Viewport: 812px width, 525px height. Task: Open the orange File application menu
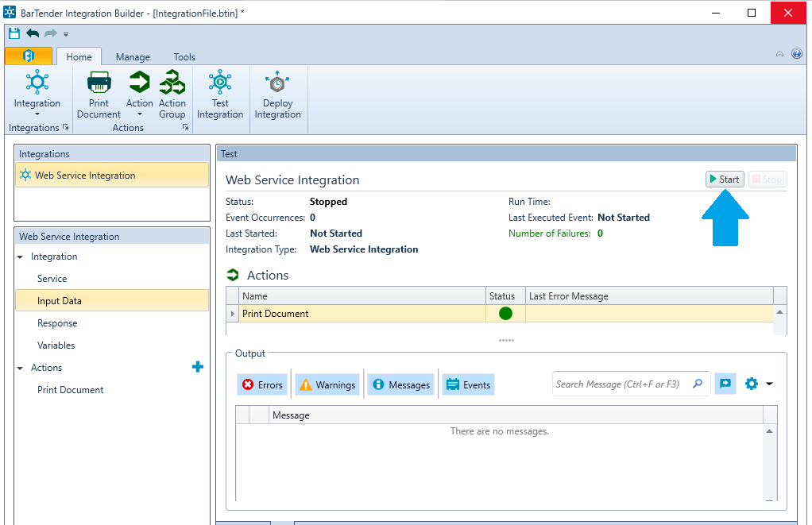pos(29,56)
